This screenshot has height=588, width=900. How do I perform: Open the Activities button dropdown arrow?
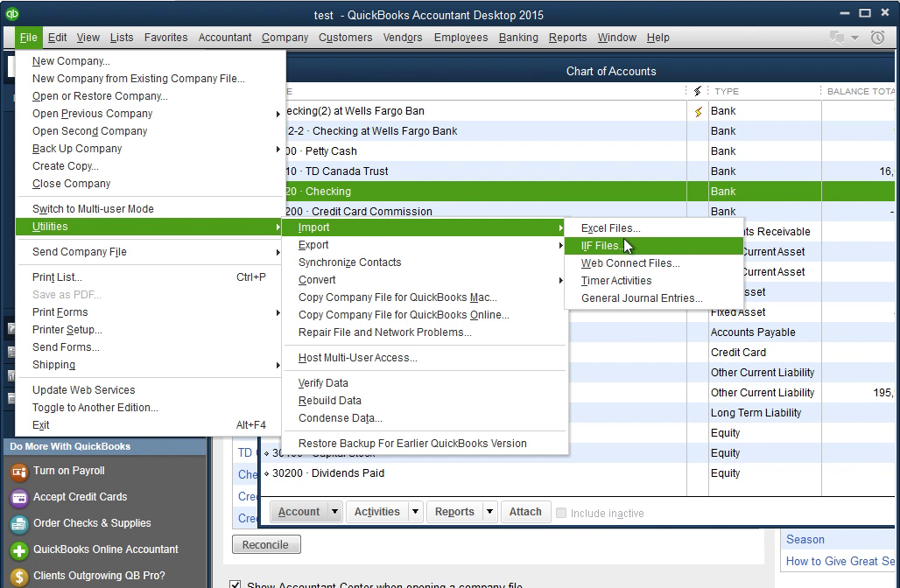(x=415, y=511)
